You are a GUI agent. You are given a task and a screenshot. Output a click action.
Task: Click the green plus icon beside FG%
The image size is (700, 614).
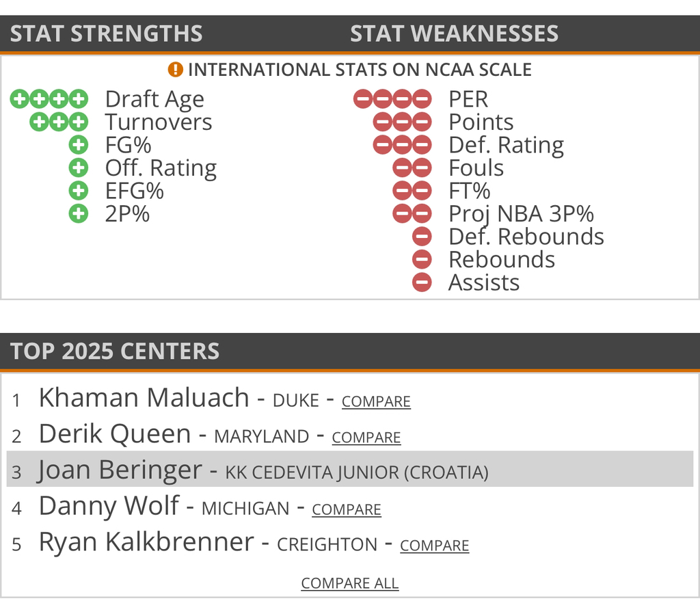79,145
